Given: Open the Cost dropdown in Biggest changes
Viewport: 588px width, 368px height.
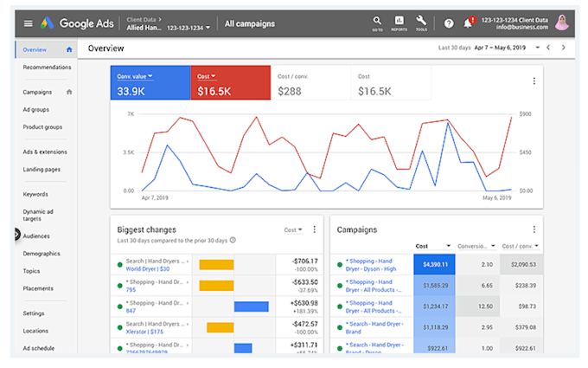Looking at the screenshot, I should point(293,229).
